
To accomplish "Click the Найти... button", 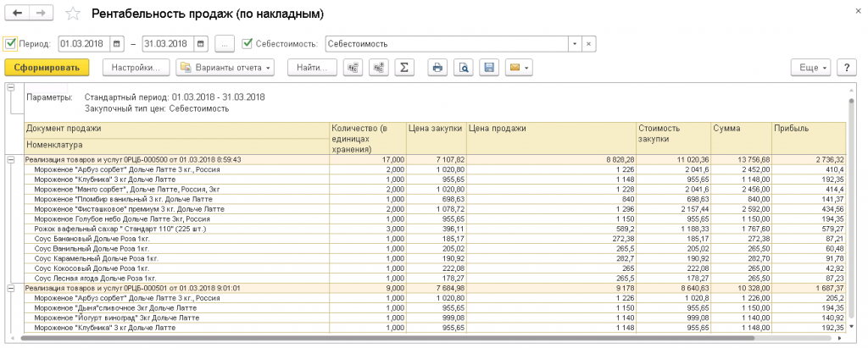I will 312,68.
